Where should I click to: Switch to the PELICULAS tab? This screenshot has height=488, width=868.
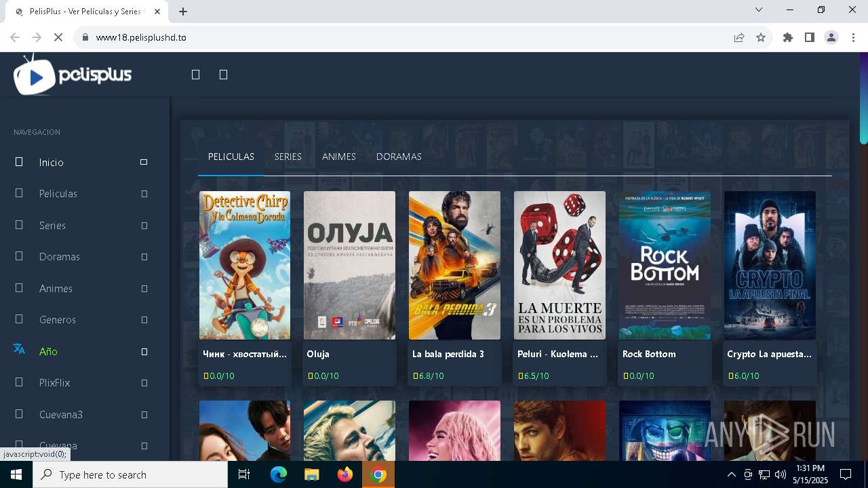[x=231, y=157]
